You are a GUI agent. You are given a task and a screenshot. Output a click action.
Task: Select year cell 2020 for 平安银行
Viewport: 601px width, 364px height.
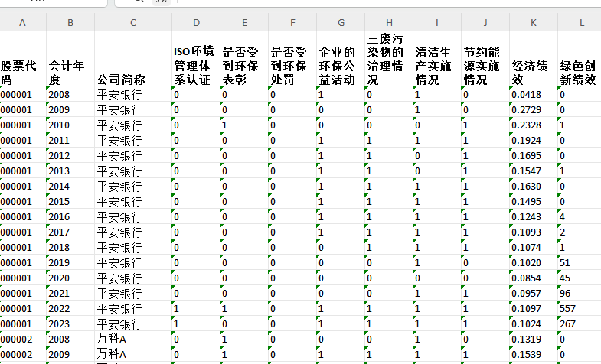(70, 278)
